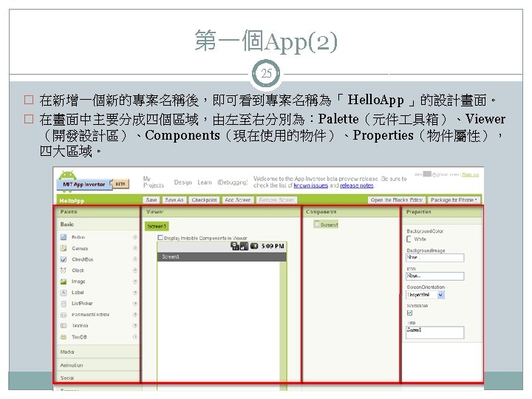
Task: Open help icon next to Clock
Action: 135,270
